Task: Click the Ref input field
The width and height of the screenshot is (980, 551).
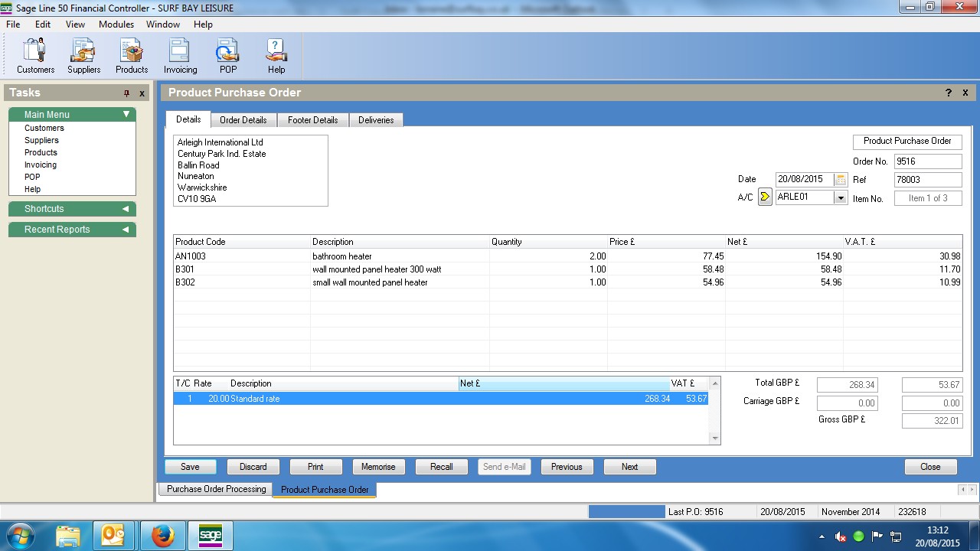Action: [927, 180]
